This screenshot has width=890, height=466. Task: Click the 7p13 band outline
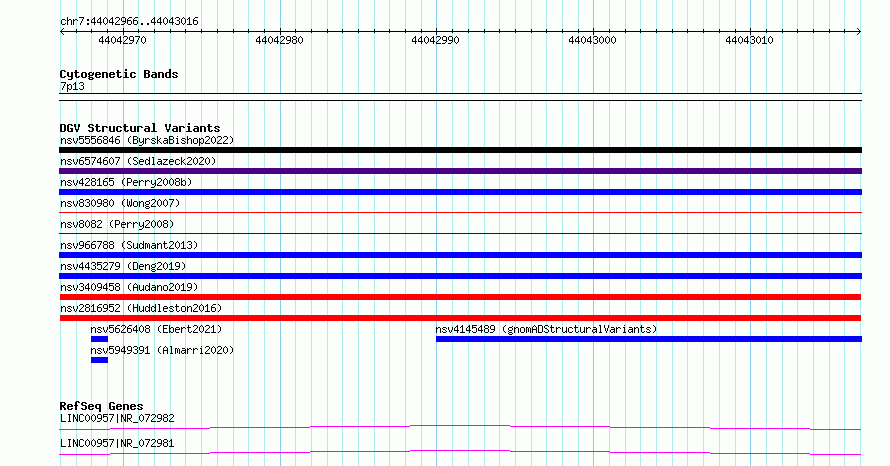click(x=460, y=97)
